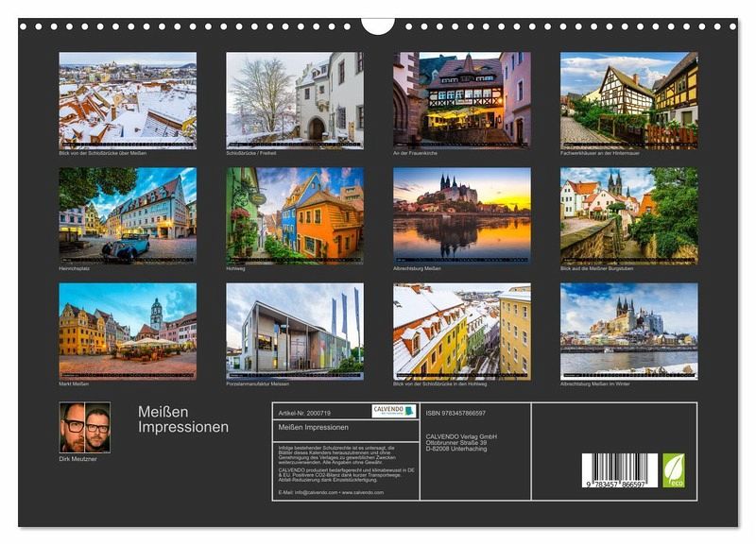
Task: Click 'Artikel-Nr. 2000719' text
Action: pos(304,414)
